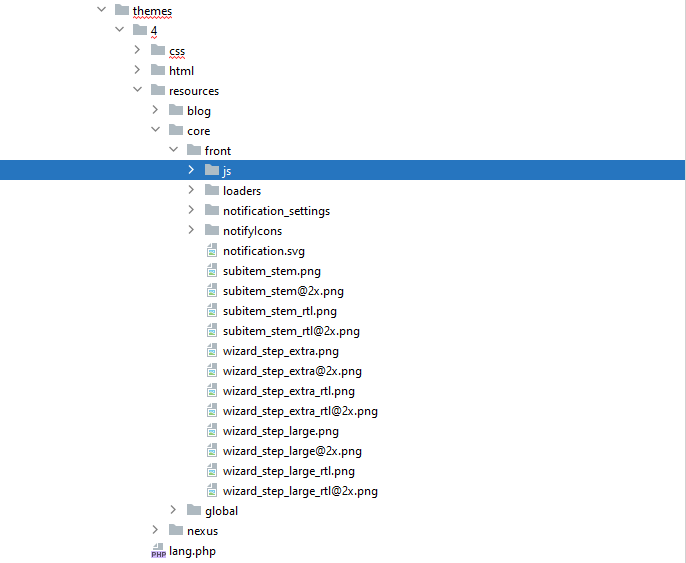Image resolution: width=686 pixels, height=563 pixels.
Task: Click the notifyIcons folder icon
Action: [x=211, y=231]
